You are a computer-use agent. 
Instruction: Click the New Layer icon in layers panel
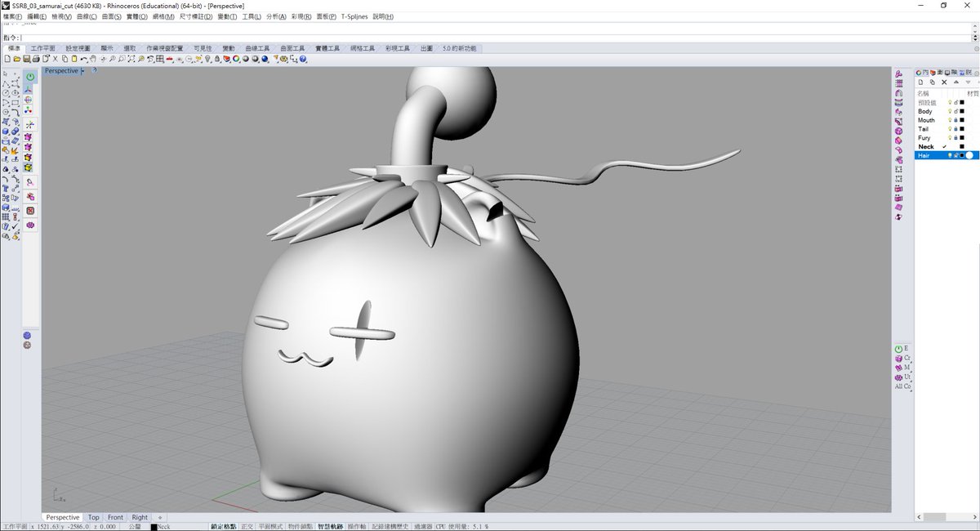(920, 82)
